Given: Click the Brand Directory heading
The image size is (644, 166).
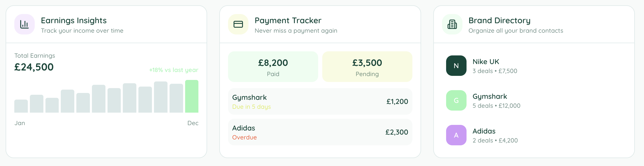Looking at the screenshot, I should [499, 20].
